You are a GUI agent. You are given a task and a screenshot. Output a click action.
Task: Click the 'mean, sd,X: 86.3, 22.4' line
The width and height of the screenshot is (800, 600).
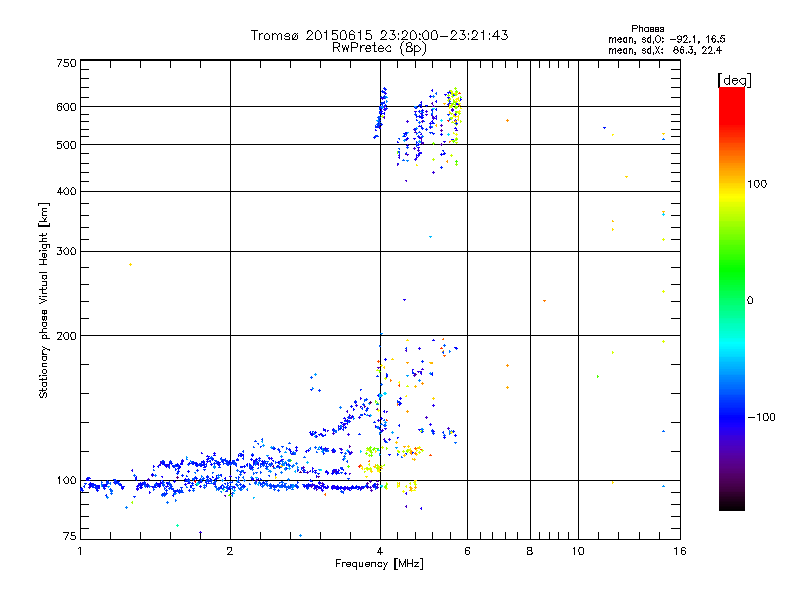(665, 50)
